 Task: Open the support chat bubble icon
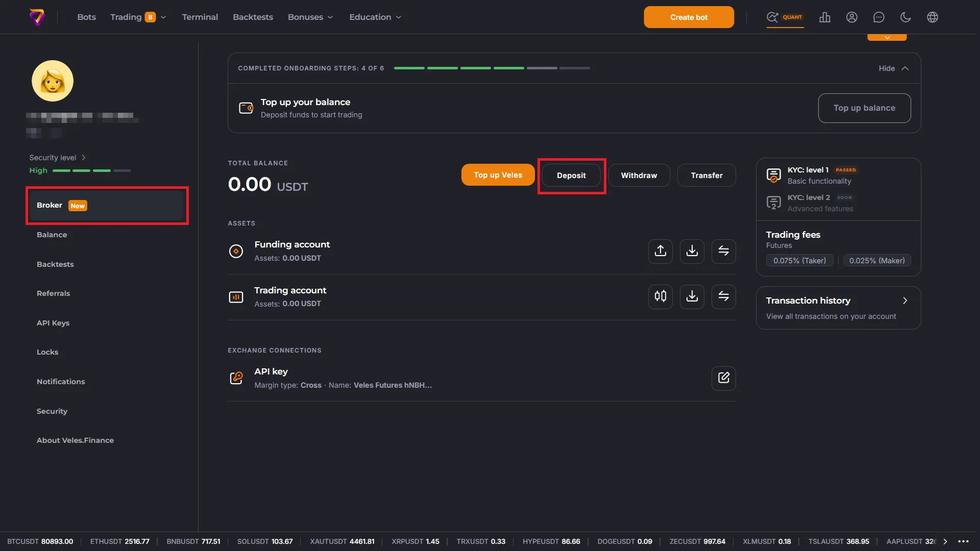(x=878, y=17)
